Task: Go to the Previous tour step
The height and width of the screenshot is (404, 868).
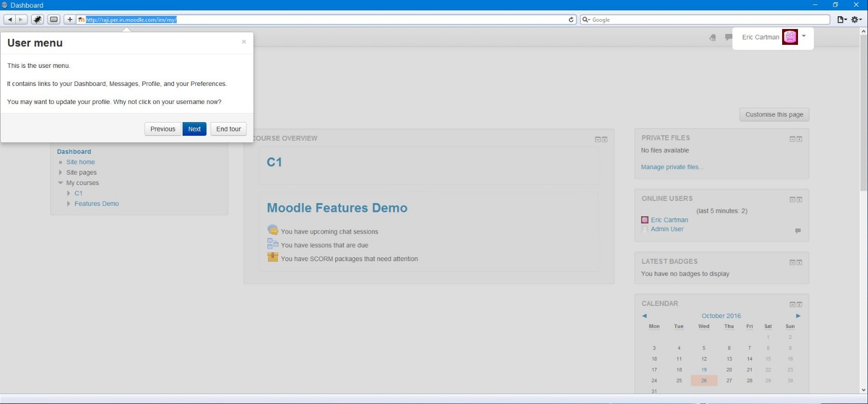Action: pyautogui.click(x=163, y=129)
